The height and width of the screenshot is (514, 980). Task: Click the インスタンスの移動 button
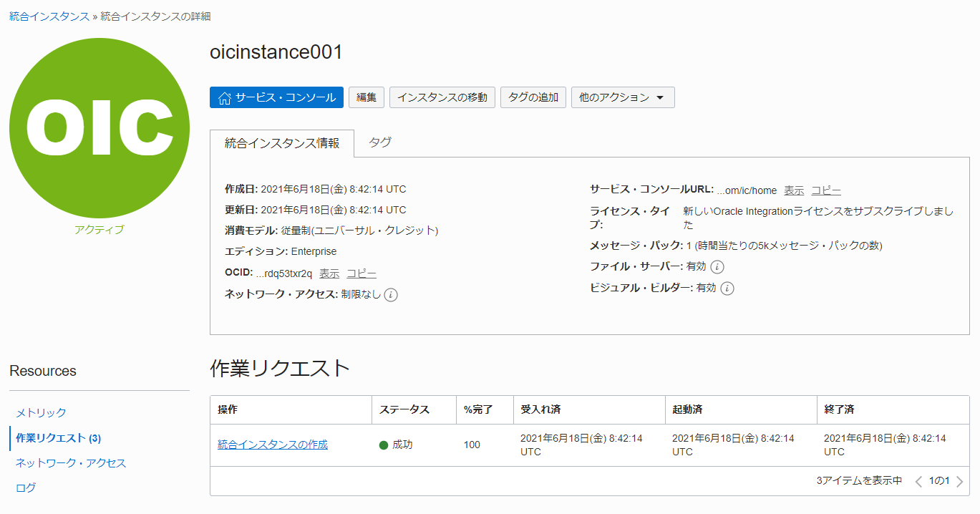pyautogui.click(x=442, y=97)
